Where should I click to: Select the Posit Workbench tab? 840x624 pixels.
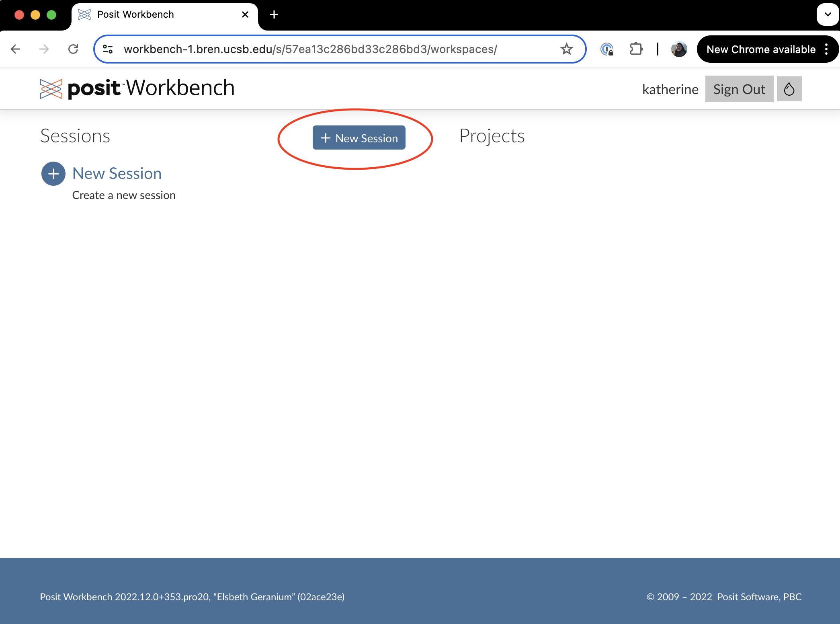click(x=165, y=14)
